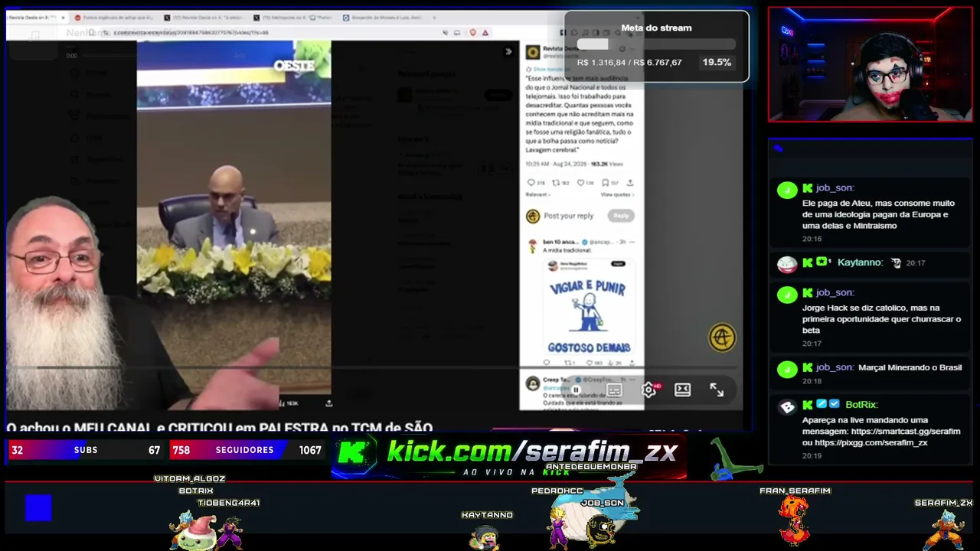
Task: Share the video tweet under the Moraes clip
Action: [x=328, y=403]
